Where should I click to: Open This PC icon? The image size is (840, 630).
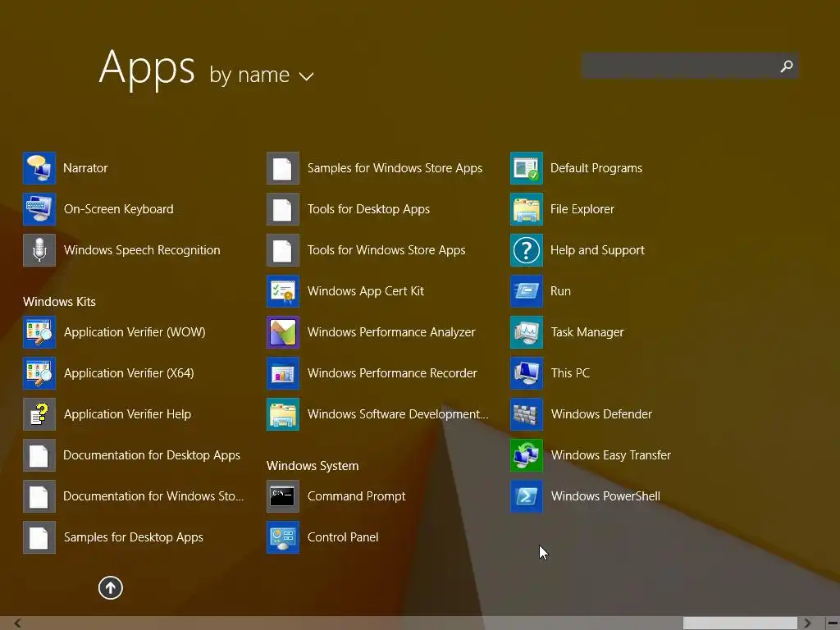[527, 373]
